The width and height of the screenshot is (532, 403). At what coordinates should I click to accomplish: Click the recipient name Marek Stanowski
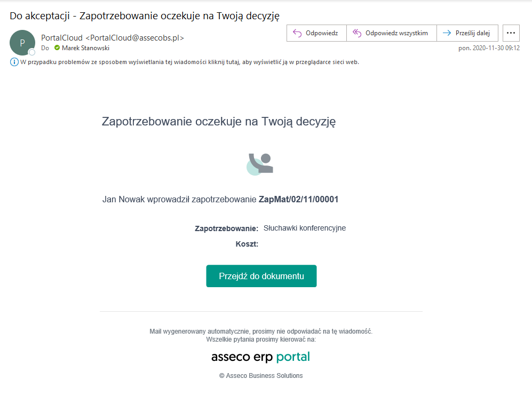tap(85, 48)
